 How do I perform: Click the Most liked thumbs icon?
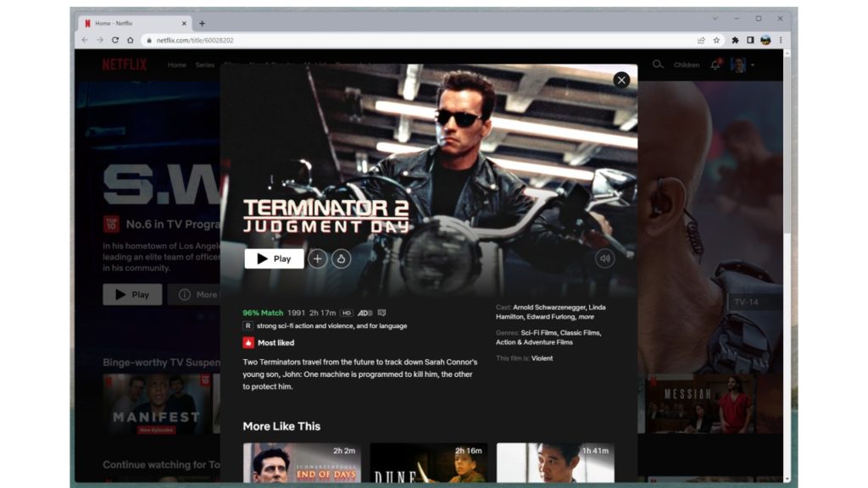click(x=248, y=342)
